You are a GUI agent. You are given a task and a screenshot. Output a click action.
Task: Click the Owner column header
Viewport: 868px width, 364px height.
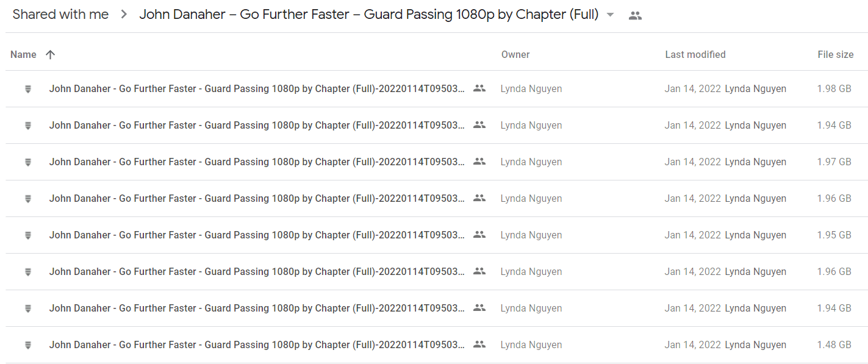pos(515,54)
